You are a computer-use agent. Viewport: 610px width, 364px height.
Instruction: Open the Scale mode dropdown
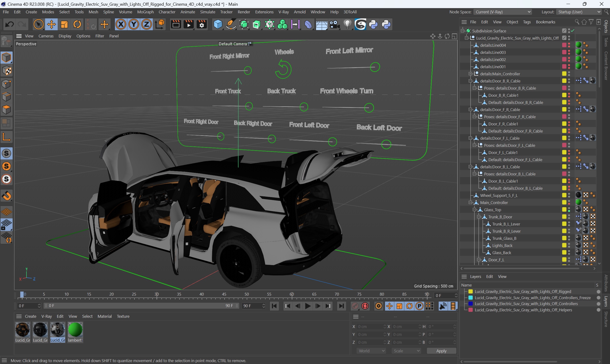coord(406,351)
